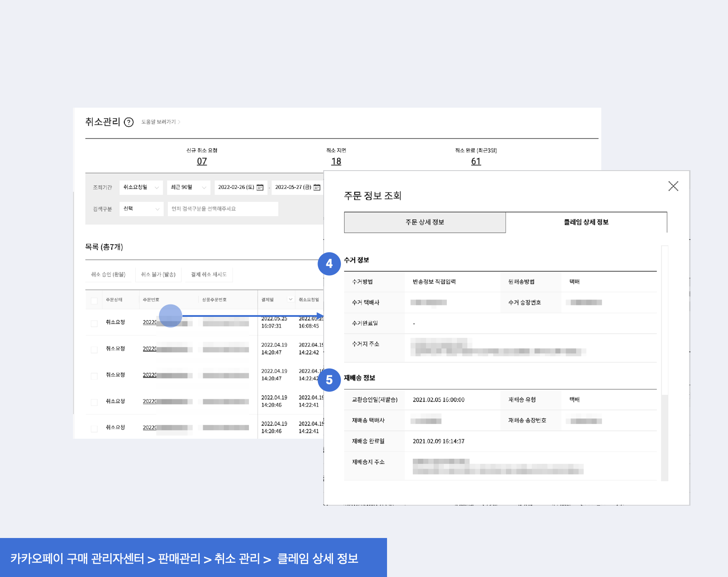Click the 취소 불가 (발송) button
728x577 pixels.
[x=158, y=275]
